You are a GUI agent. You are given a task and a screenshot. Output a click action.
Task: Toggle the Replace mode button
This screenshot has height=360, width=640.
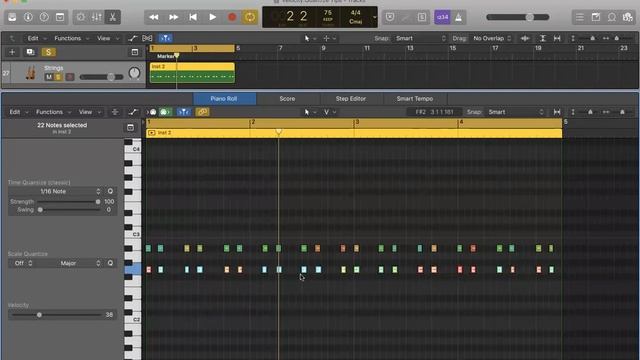coord(390,17)
